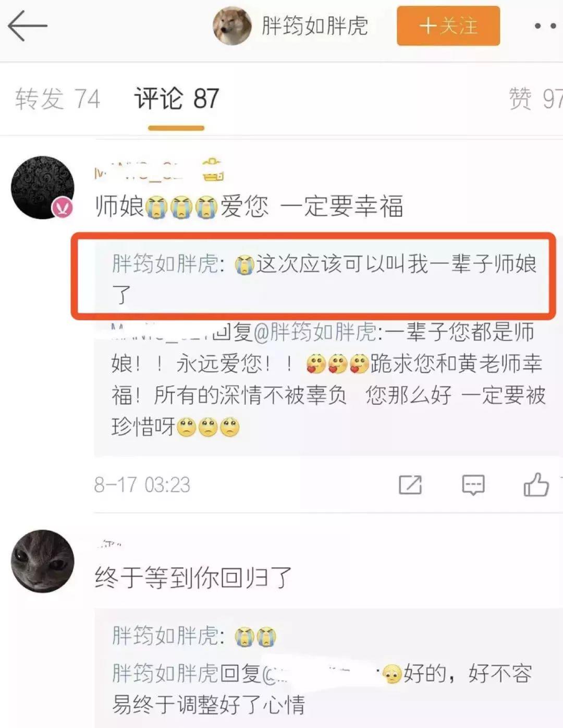563x728 pixels.
Task: Tap the crown membership icon beside username
Action: coord(213,169)
